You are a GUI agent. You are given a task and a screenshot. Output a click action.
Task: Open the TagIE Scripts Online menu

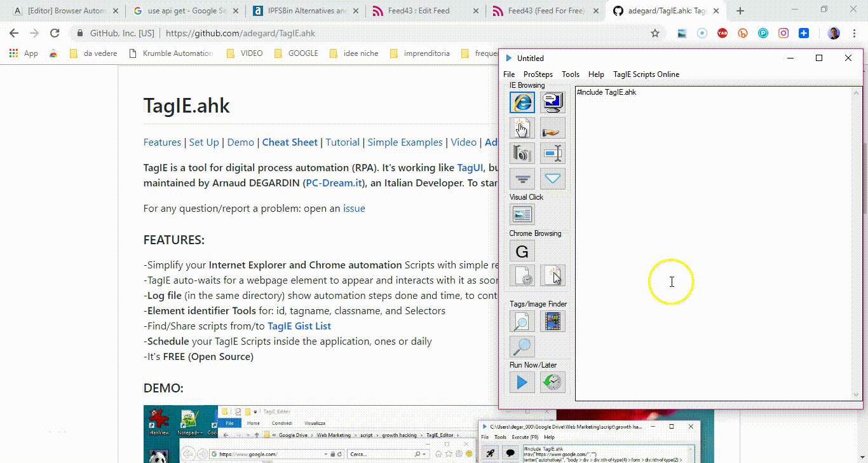pos(646,74)
